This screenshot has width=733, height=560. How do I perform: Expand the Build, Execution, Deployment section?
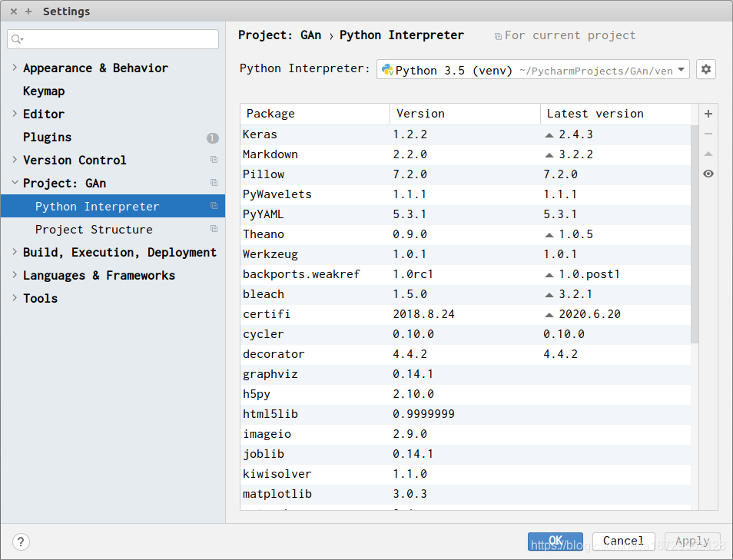(15, 252)
